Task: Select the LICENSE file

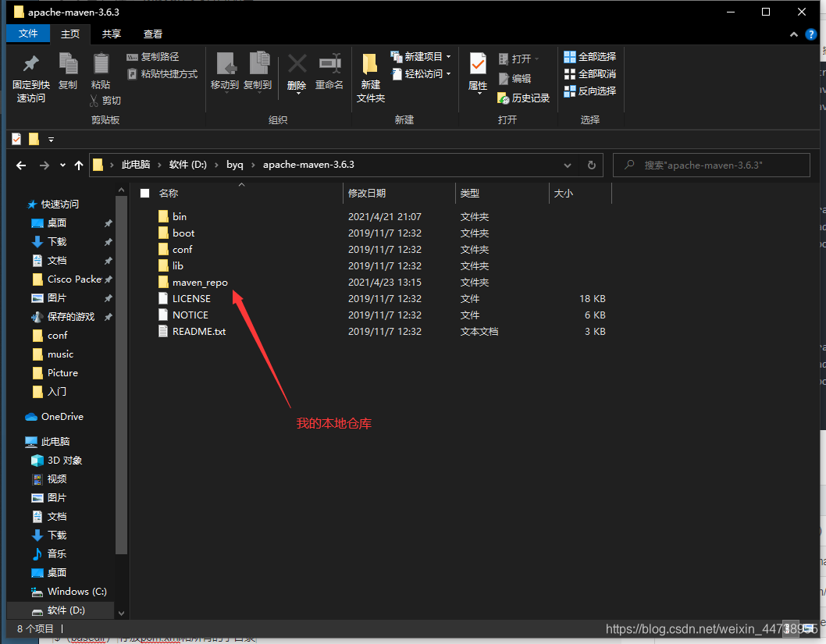Action: tap(184, 298)
